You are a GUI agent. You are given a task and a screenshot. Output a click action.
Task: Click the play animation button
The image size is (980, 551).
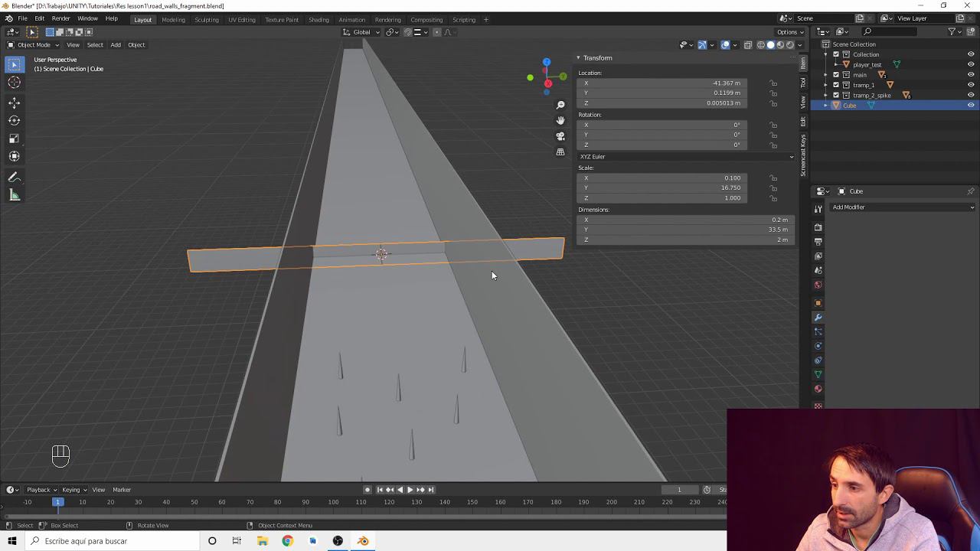coord(410,490)
